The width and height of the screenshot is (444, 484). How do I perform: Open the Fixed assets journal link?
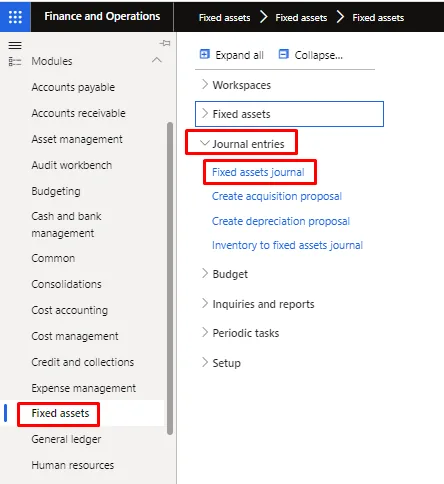pyautogui.click(x=258, y=172)
